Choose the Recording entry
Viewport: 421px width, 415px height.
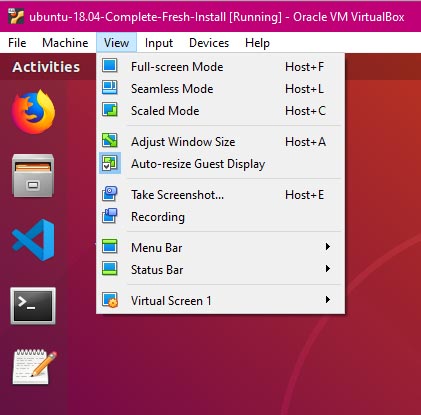[220, 217]
